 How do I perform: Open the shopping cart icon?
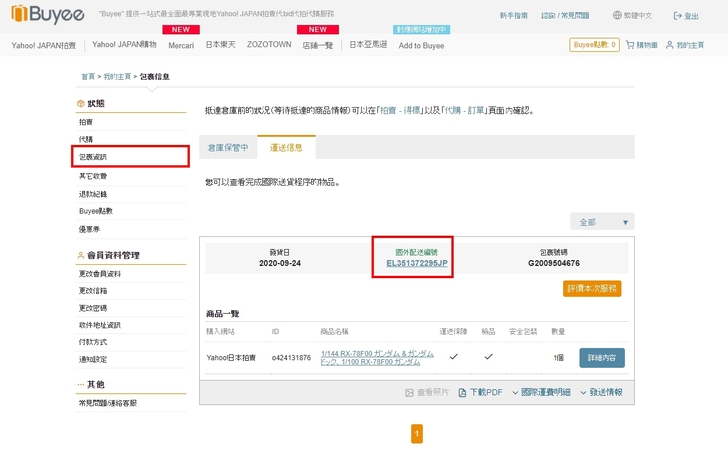click(x=629, y=45)
